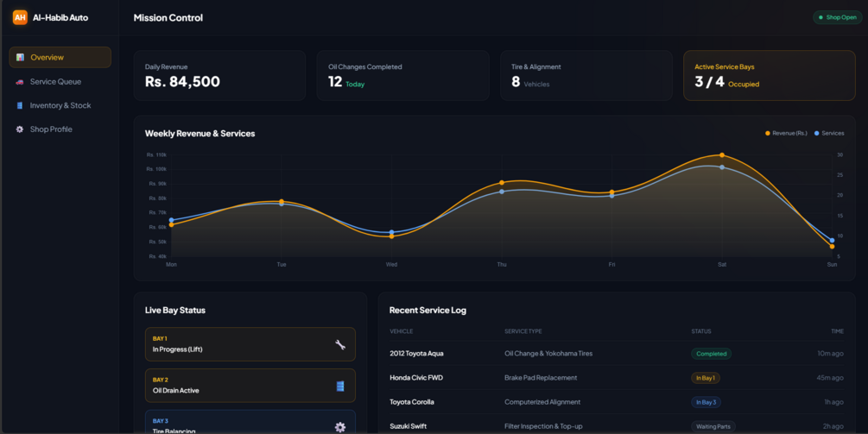The image size is (868, 434).
Task: Go to the Shop Profile page
Action: (60, 129)
